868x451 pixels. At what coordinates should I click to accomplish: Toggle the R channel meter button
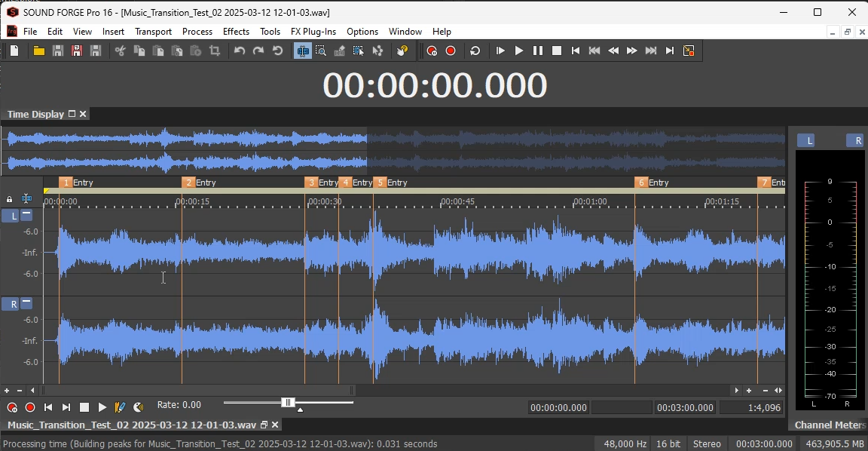click(856, 141)
